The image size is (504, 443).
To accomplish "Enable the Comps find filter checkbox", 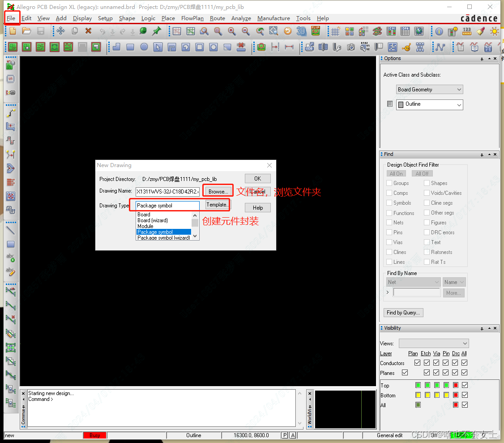I will [x=389, y=193].
